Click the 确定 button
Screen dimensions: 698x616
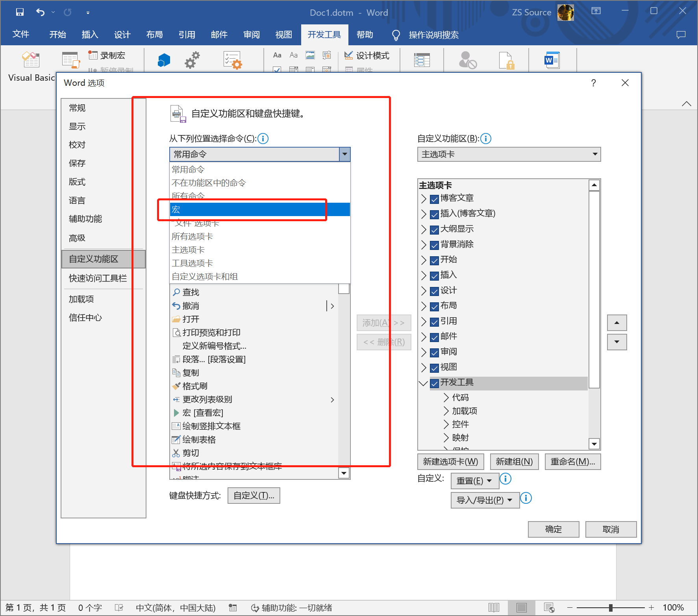[553, 529]
